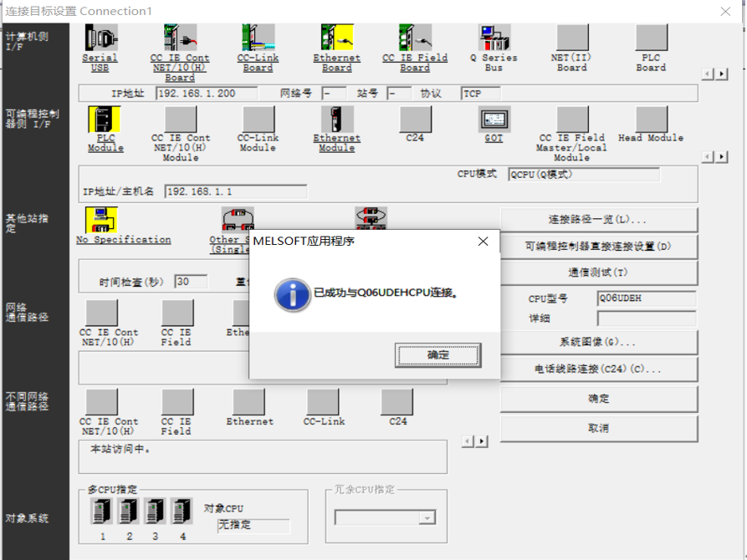The width and height of the screenshot is (747, 560).
Task: Click different-network route CC-Link icon
Action: (323, 401)
